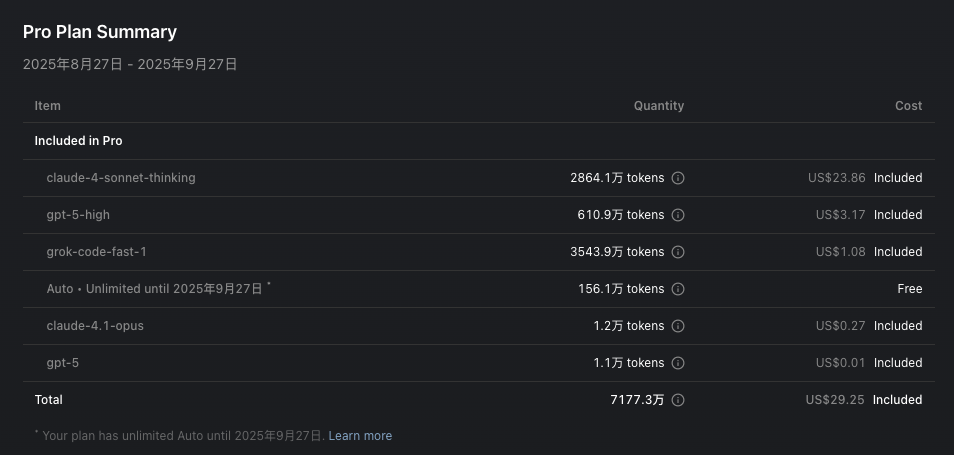Click the US$23.86 cost value
The image size is (954, 455).
[836, 178]
